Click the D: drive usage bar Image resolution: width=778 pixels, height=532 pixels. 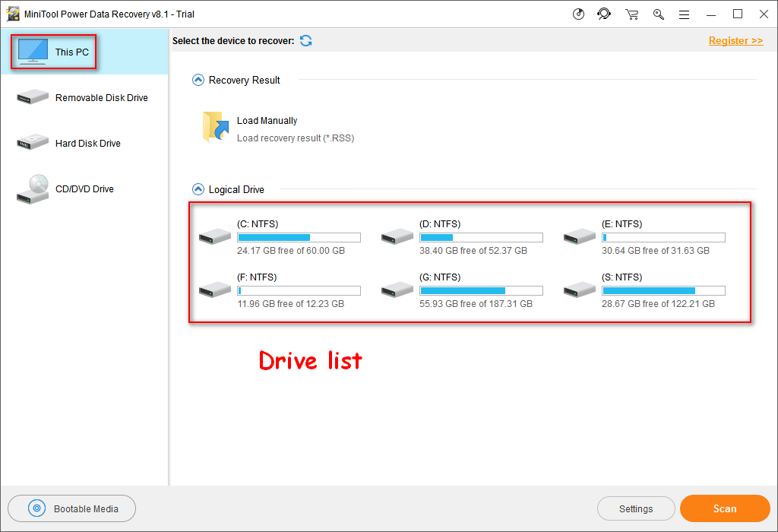[x=481, y=237]
